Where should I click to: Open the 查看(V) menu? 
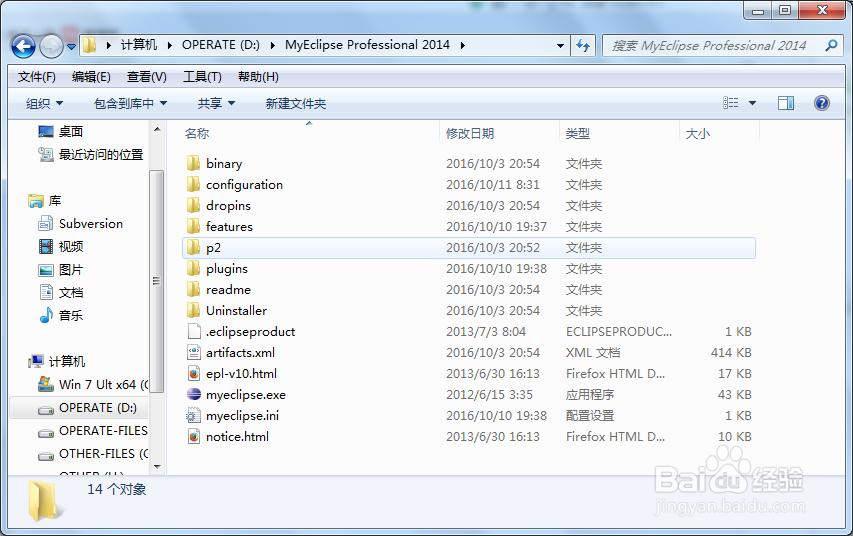(x=146, y=77)
